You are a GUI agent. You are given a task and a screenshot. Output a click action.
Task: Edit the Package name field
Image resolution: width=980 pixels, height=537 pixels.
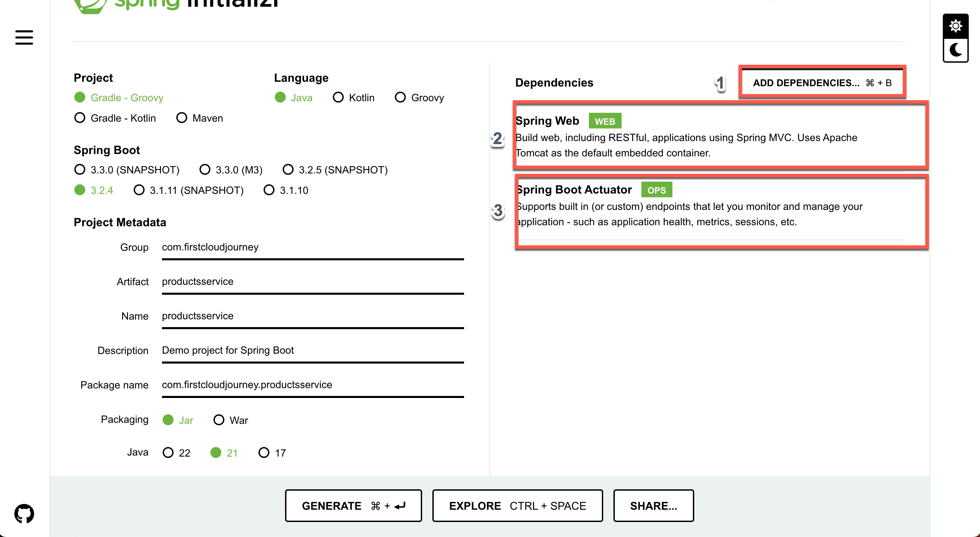tap(313, 385)
